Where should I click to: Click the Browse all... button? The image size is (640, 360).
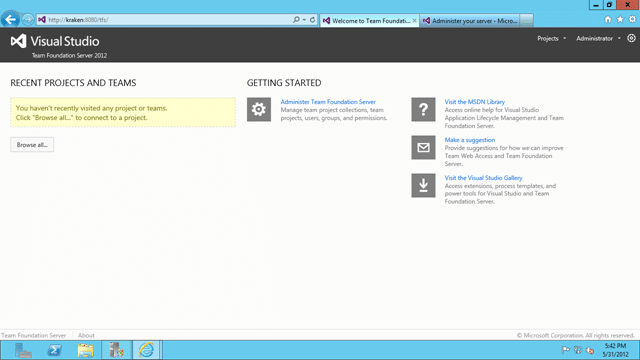pos(32,144)
